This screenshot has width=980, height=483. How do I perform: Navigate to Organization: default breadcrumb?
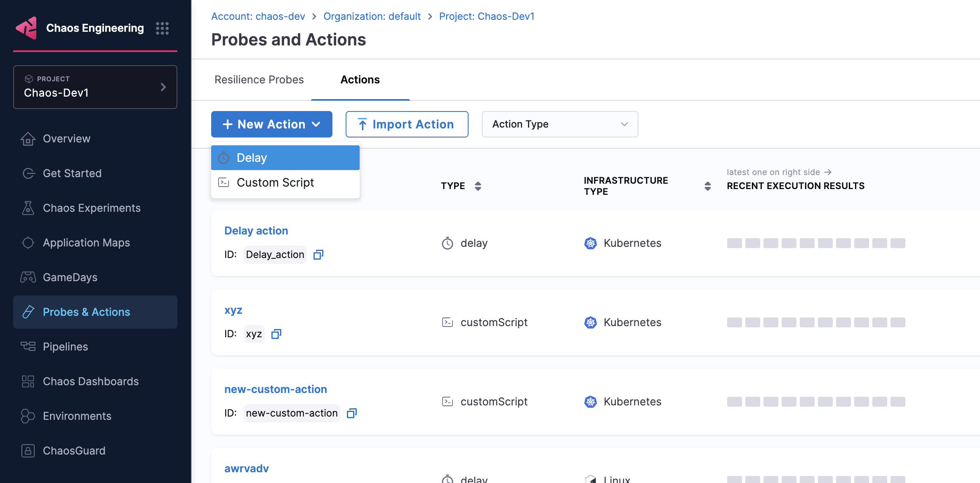(x=372, y=16)
